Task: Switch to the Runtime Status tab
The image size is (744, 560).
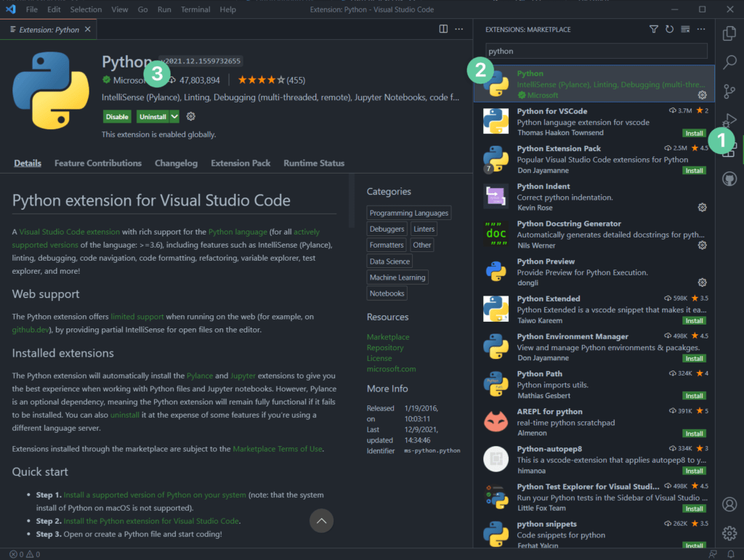Action: pyautogui.click(x=314, y=163)
